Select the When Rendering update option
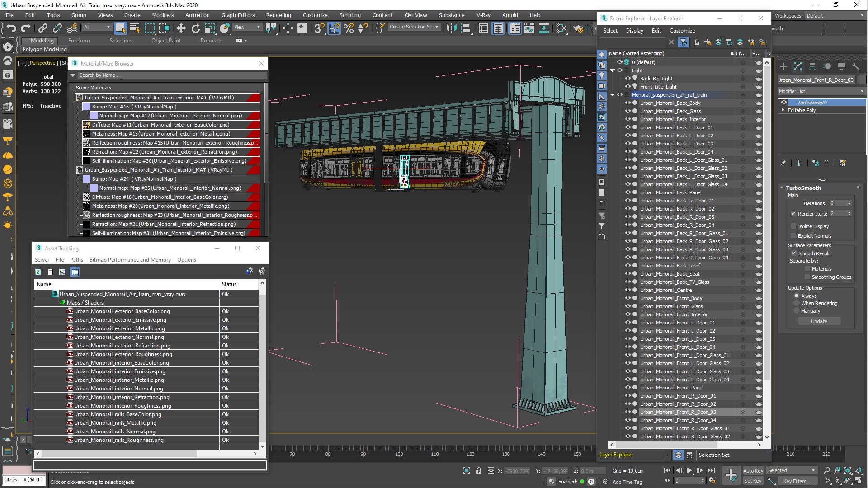 797,303
